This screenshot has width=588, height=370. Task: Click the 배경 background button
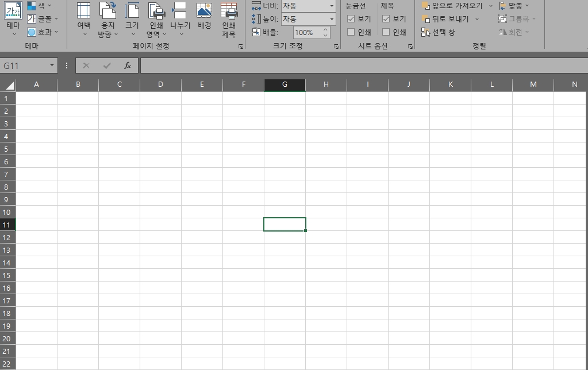pos(205,17)
